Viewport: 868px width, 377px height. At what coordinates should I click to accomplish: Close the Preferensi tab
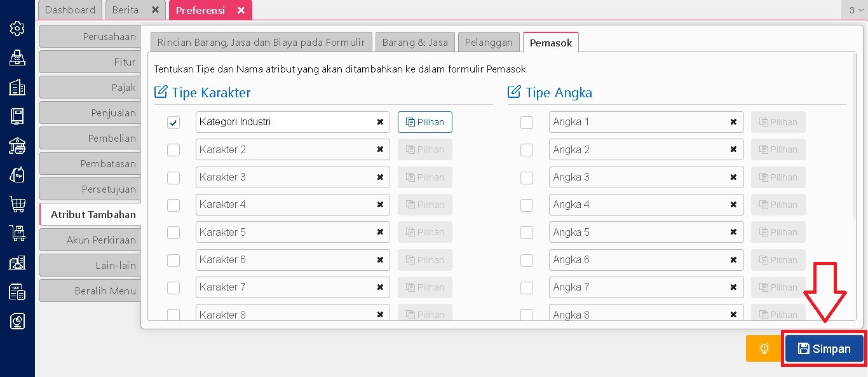(x=241, y=10)
